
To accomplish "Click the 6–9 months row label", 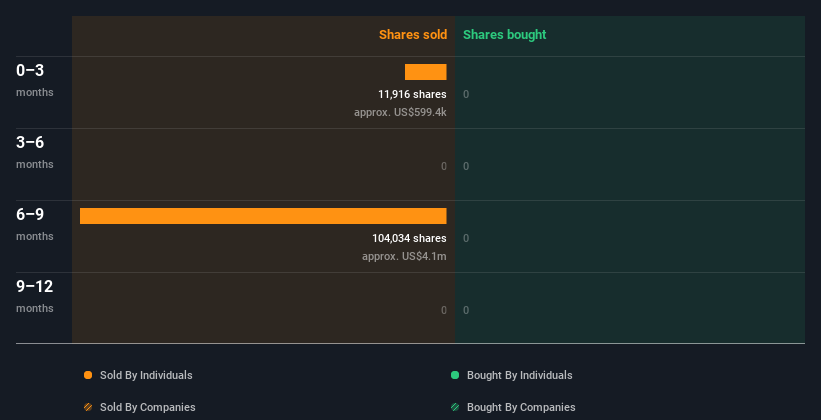I will click(35, 224).
